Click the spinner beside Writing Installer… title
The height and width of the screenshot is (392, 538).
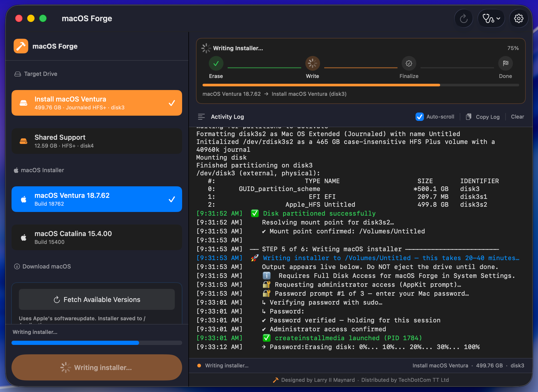206,48
